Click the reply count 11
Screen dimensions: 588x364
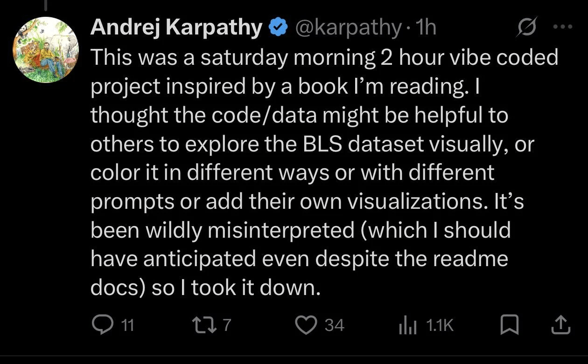click(127, 325)
